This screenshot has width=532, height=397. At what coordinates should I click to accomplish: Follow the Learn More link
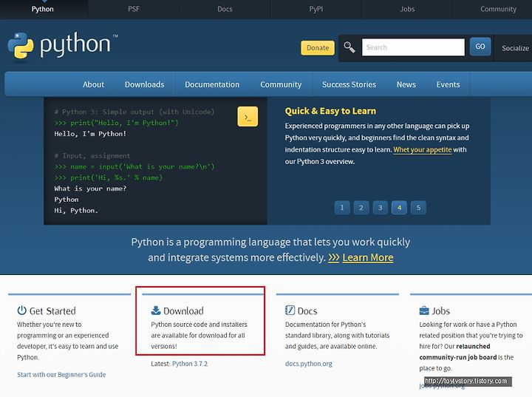[x=368, y=258]
